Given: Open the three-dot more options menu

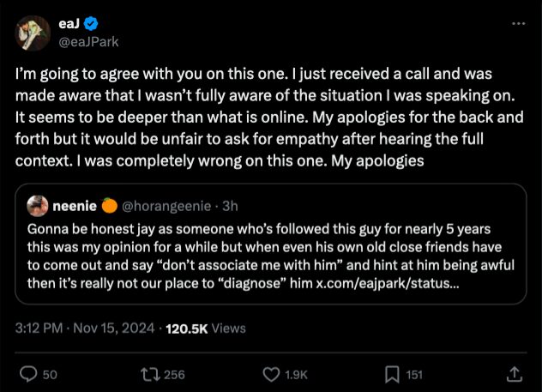Looking at the screenshot, I should pyautogui.click(x=518, y=23).
